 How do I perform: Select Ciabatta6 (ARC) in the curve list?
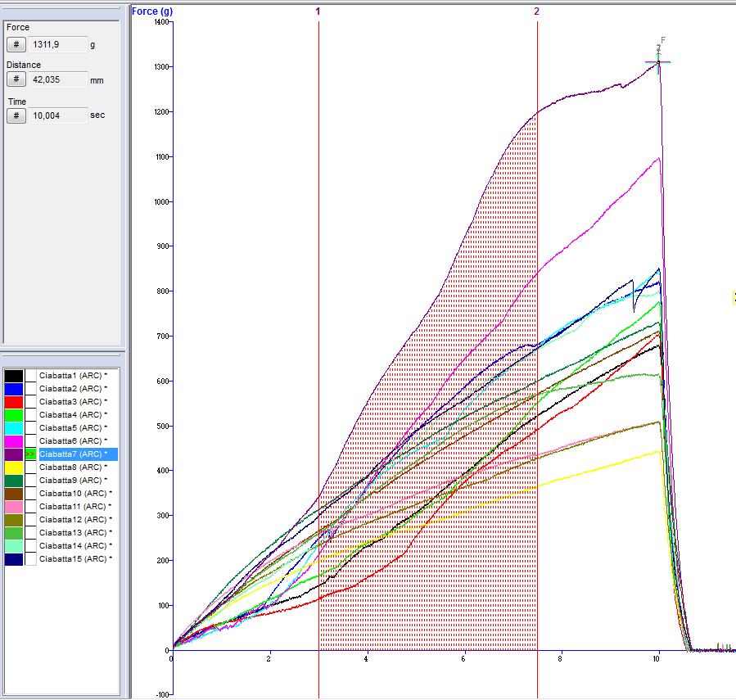coord(73,441)
